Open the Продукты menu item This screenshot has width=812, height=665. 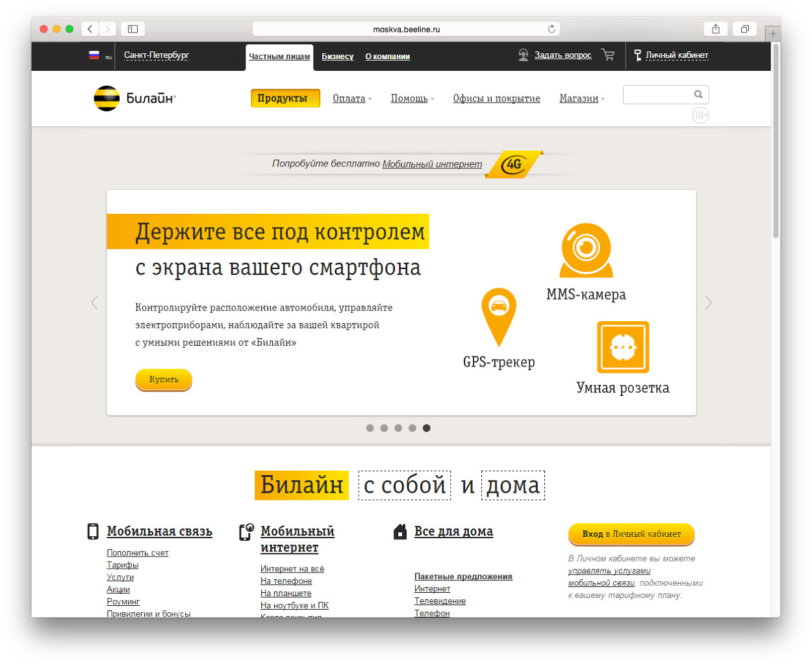pos(285,98)
